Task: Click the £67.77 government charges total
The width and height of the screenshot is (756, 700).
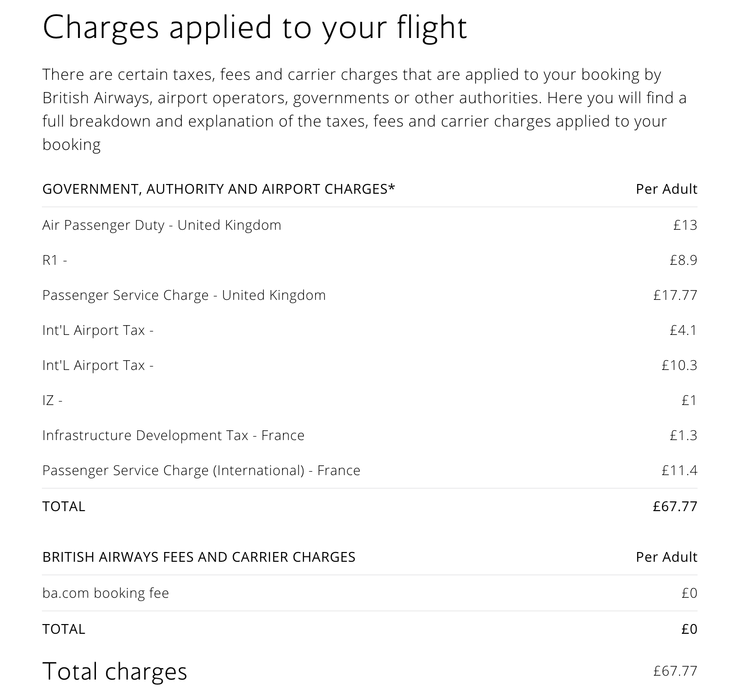Action: point(675,506)
